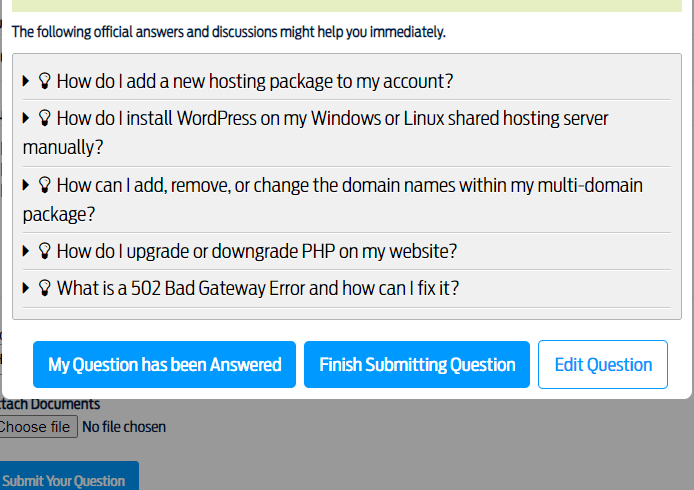Screen dimensions: 694x490
Task: Open 'How do I install WordPress' answer text
Action: [332, 118]
